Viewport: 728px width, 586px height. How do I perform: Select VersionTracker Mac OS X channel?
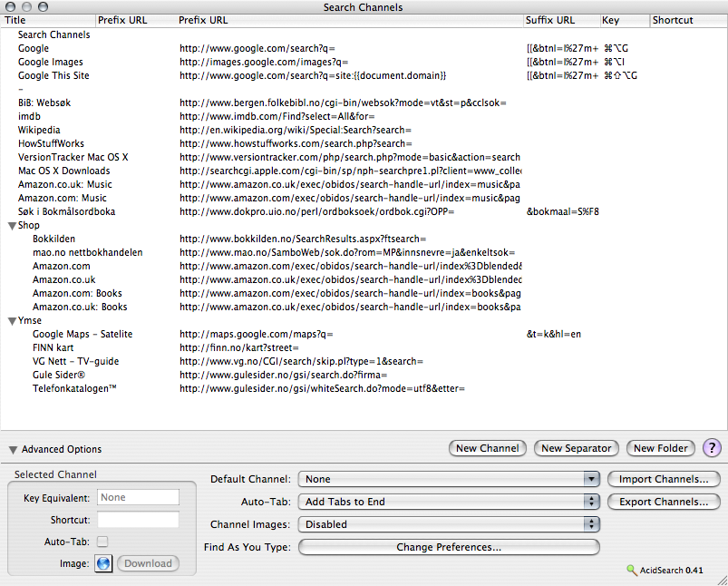73,157
